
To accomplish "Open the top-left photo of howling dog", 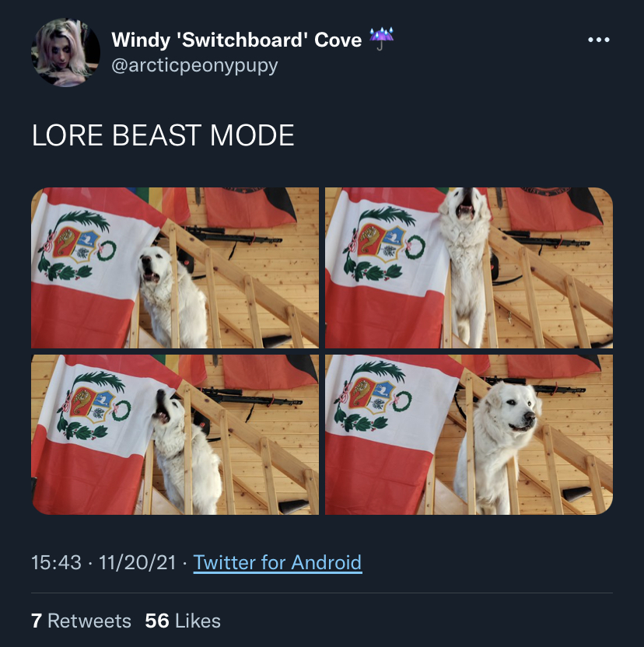I will coord(175,268).
